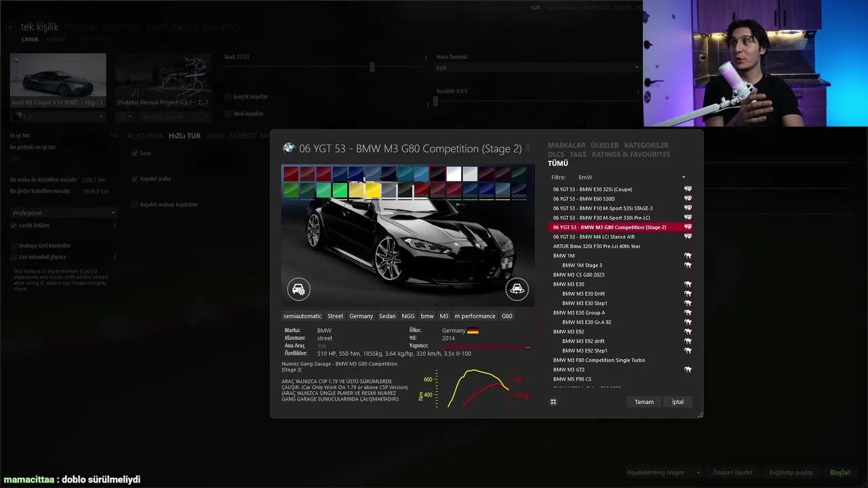The image size is (868, 488).
Task: Open showroom rotate icon on preview image
Action: [517, 289]
